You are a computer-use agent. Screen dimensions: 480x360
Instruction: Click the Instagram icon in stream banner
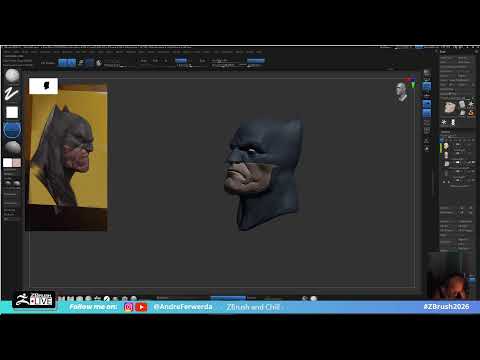point(128,307)
